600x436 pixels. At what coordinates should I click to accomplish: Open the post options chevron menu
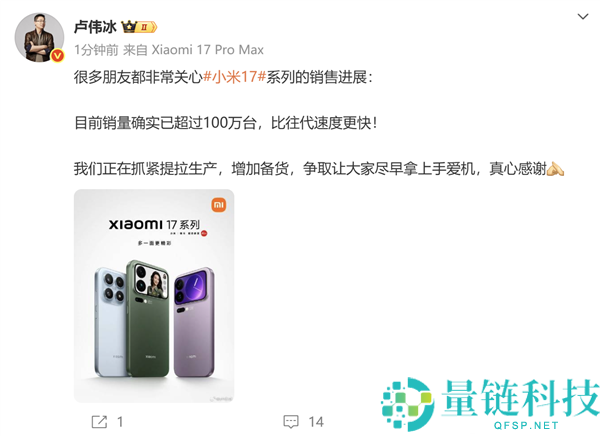tap(583, 16)
